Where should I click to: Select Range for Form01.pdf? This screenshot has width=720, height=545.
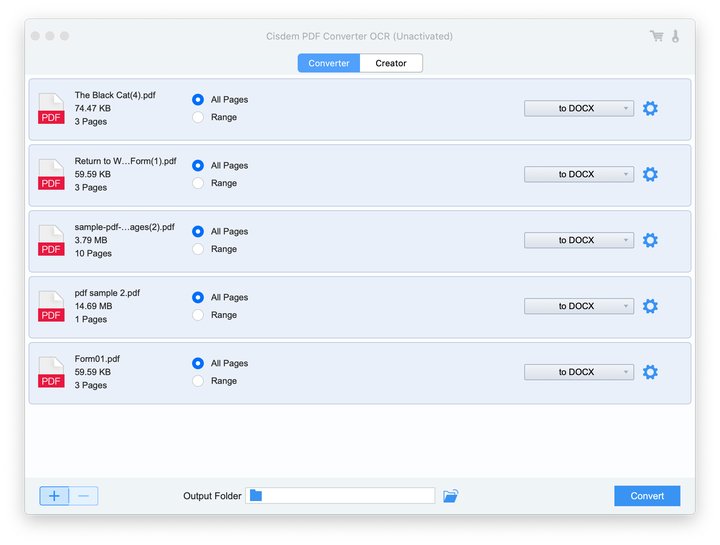[x=198, y=381]
